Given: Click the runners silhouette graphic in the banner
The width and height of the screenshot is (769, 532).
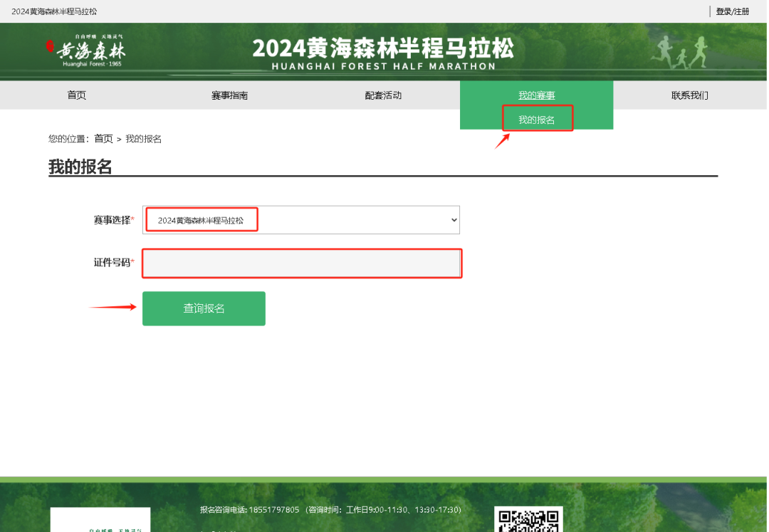Looking at the screenshot, I should [x=680, y=52].
